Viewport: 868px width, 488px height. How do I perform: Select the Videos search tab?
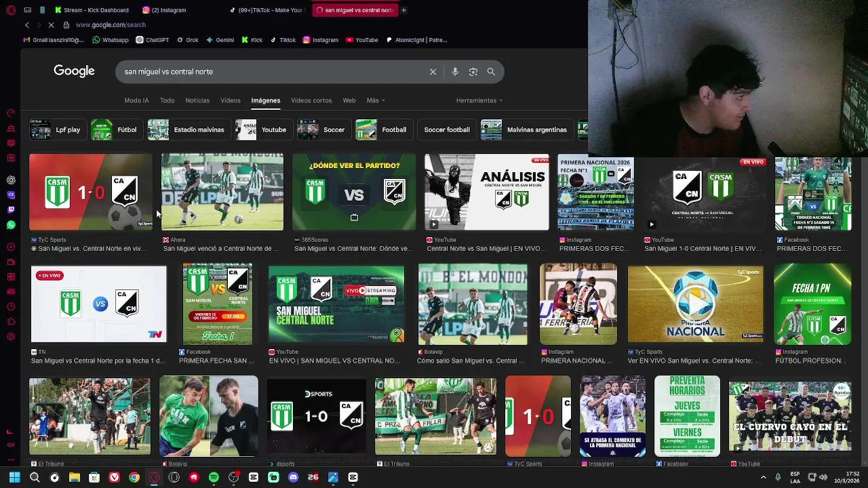click(x=231, y=100)
